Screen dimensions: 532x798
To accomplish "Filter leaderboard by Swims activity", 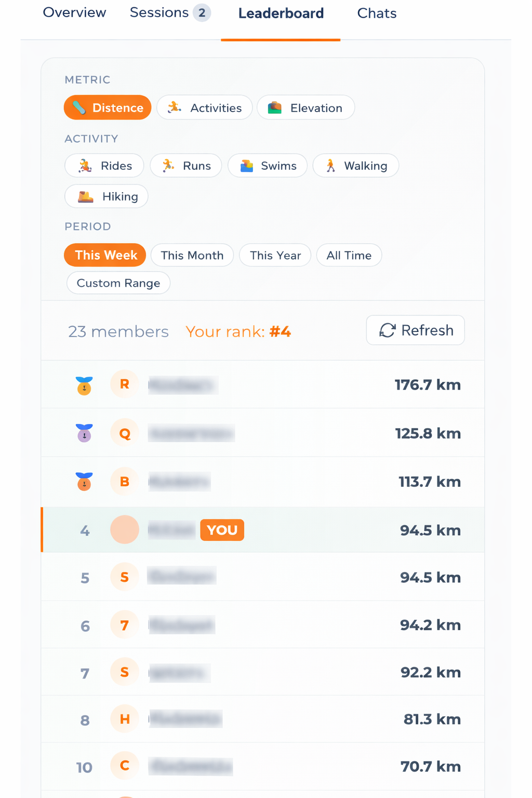I will 268,166.
